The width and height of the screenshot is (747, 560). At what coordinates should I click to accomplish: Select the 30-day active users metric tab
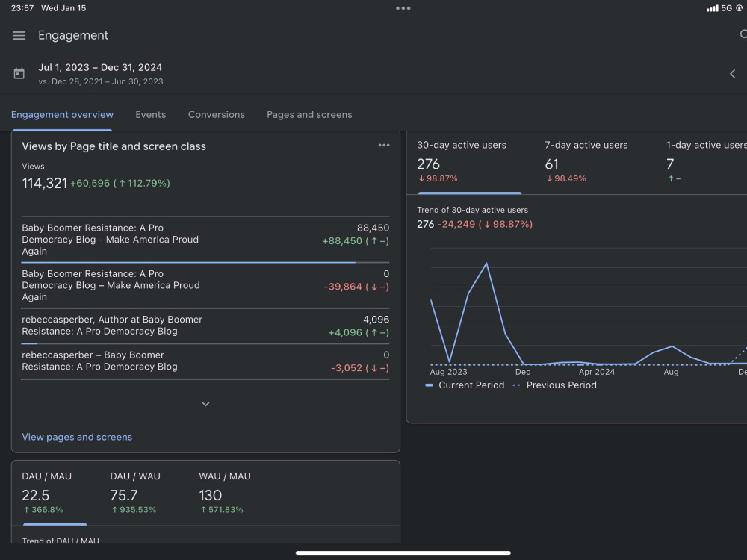click(x=469, y=162)
